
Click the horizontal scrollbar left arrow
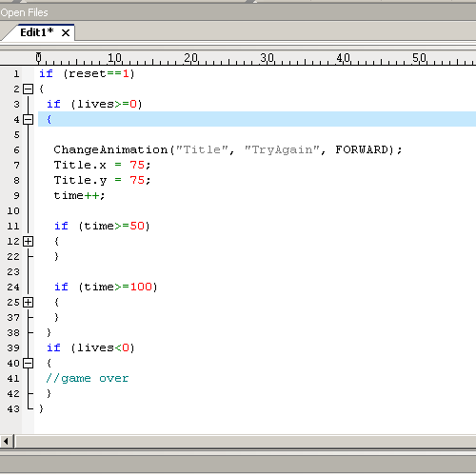[6, 441]
